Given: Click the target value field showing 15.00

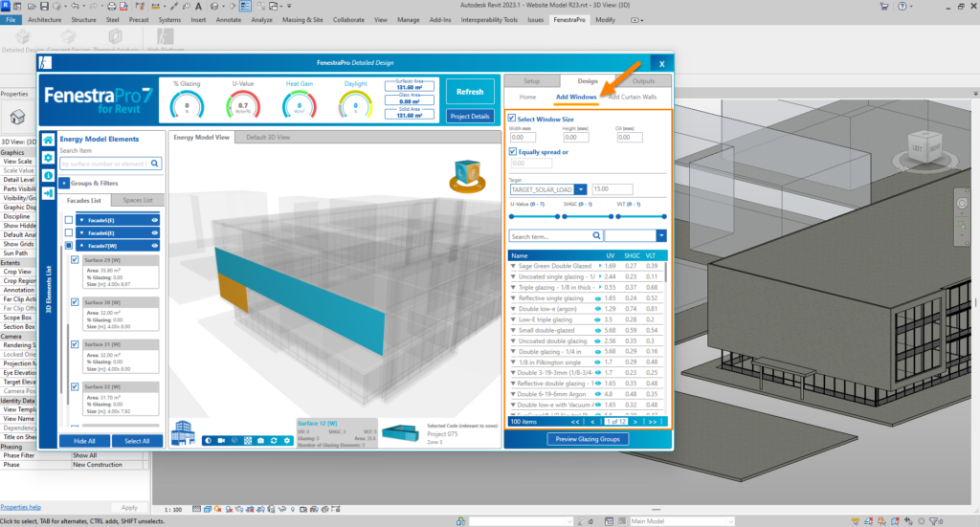Looking at the screenshot, I should tap(612, 189).
